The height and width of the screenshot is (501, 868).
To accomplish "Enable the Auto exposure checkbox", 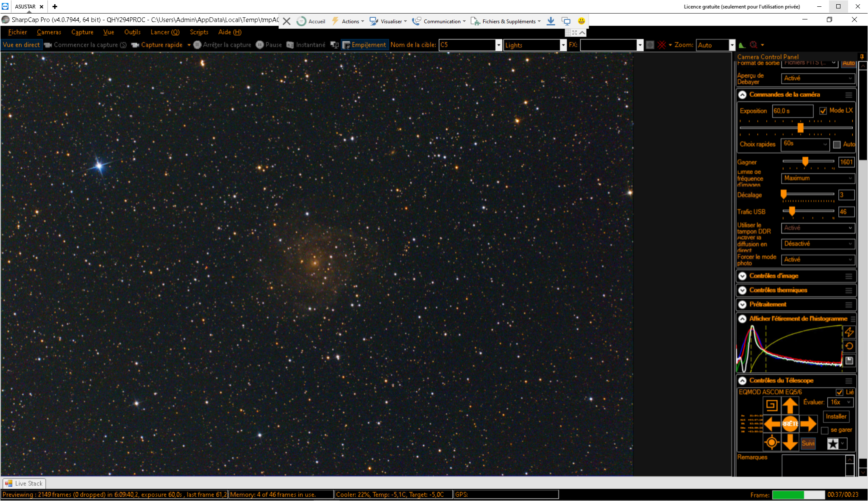I will [837, 145].
